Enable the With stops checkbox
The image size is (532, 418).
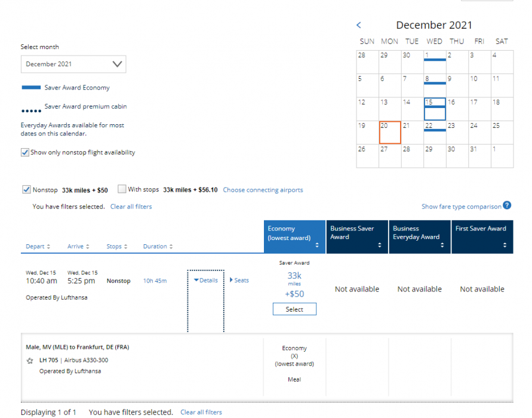click(122, 190)
